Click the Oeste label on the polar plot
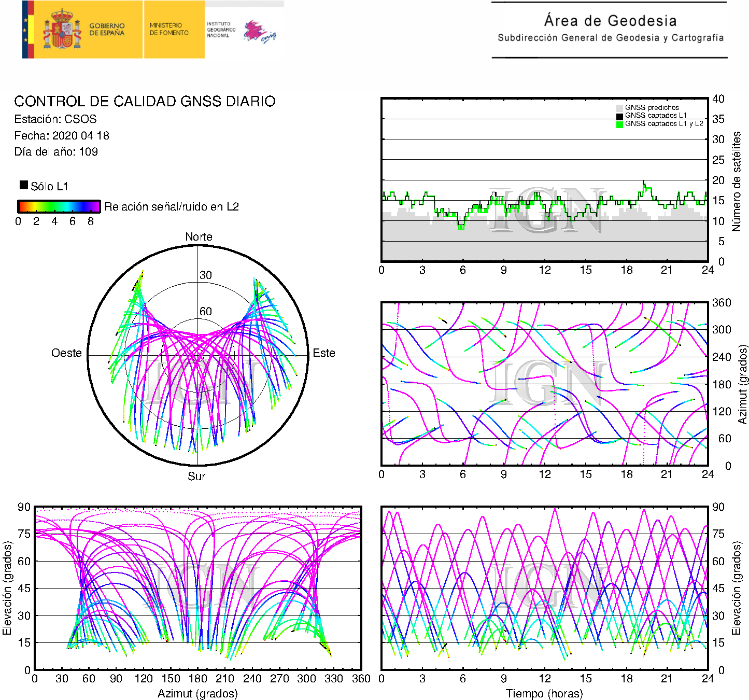 [66, 353]
